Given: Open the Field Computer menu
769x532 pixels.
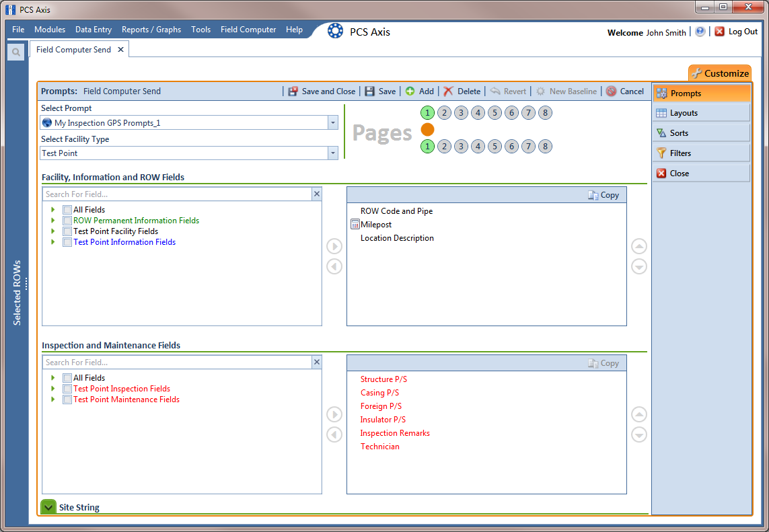Looking at the screenshot, I should [x=248, y=30].
